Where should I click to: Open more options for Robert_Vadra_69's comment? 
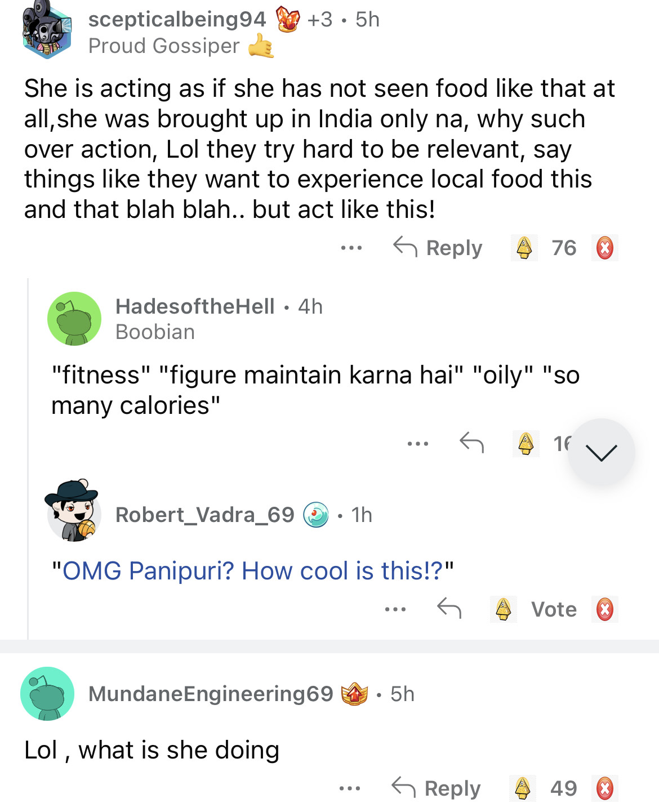coord(395,609)
